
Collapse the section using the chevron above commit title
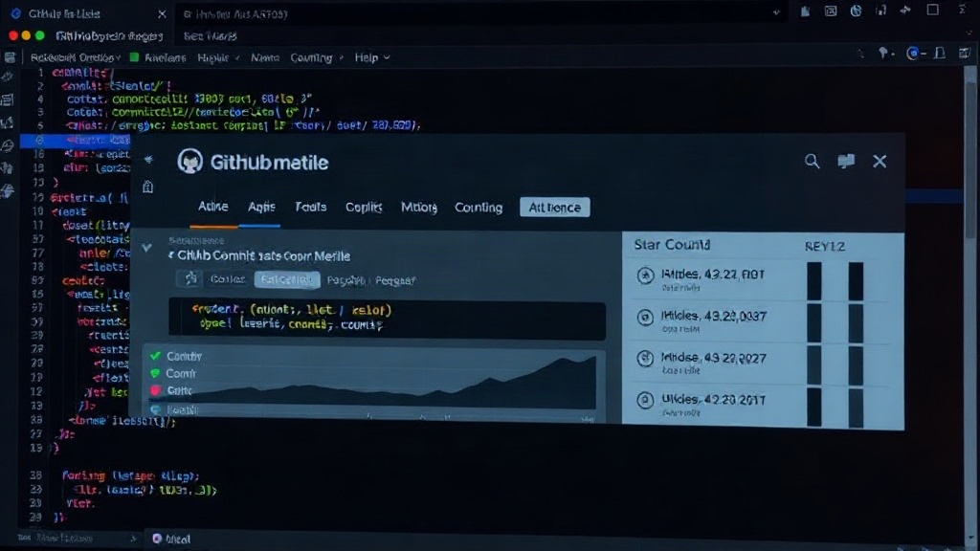point(146,248)
